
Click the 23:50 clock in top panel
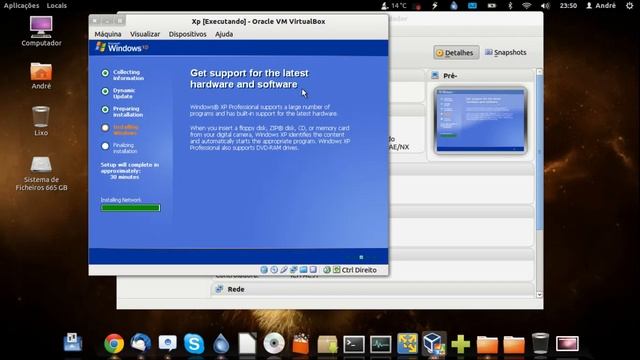pyautogui.click(x=568, y=5)
